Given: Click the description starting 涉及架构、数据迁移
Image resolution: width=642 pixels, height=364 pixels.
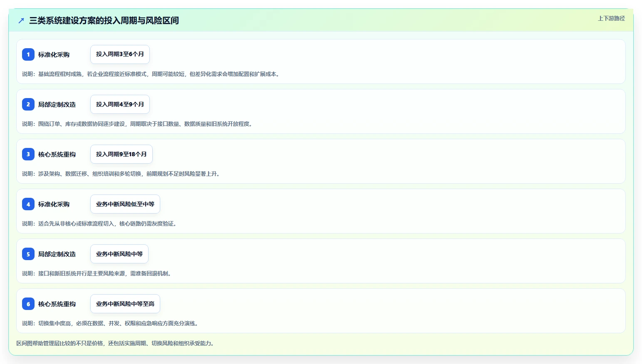Looking at the screenshot, I should tap(122, 174).
